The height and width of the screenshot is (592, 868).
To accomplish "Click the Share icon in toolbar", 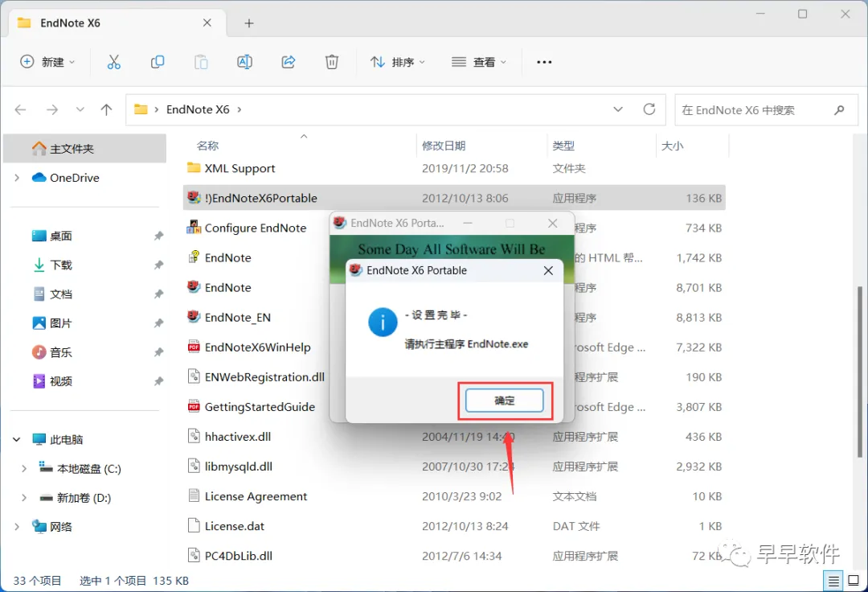I will pos(289,62).
